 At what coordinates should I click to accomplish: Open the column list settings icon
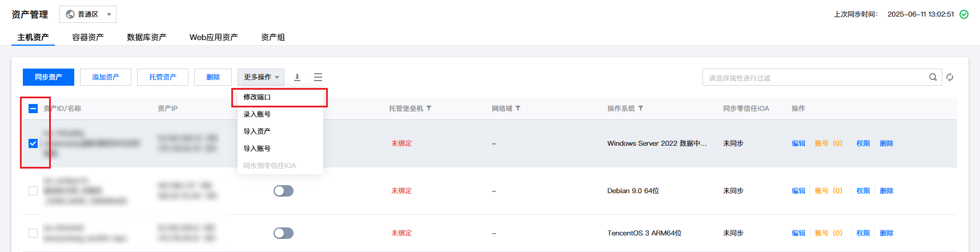pos(318,77)
